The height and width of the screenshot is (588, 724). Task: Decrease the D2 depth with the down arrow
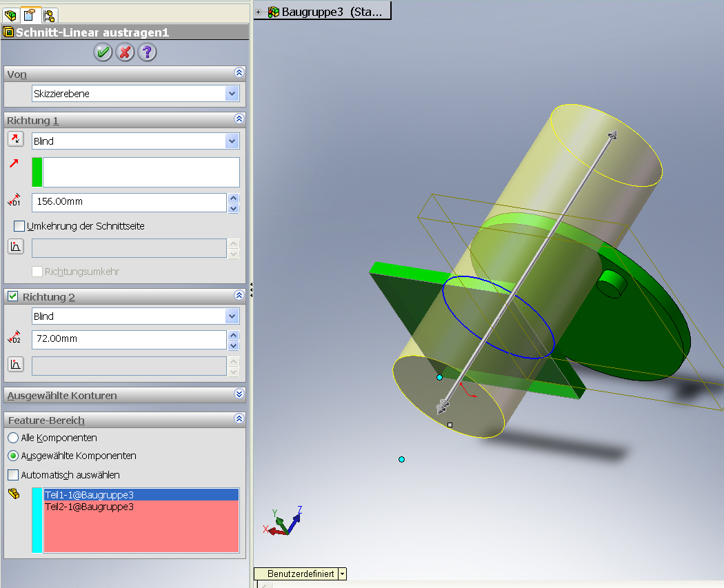(x=234, y=345)
